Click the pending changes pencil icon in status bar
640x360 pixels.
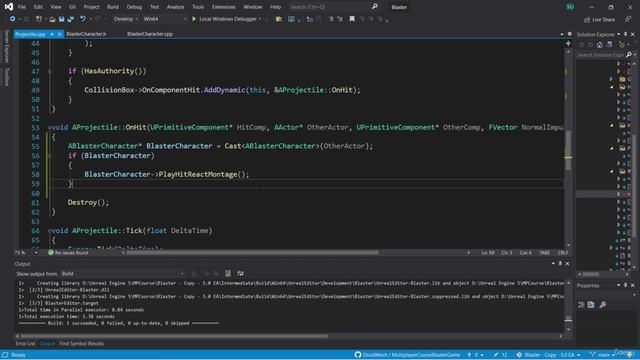[496, 355]
